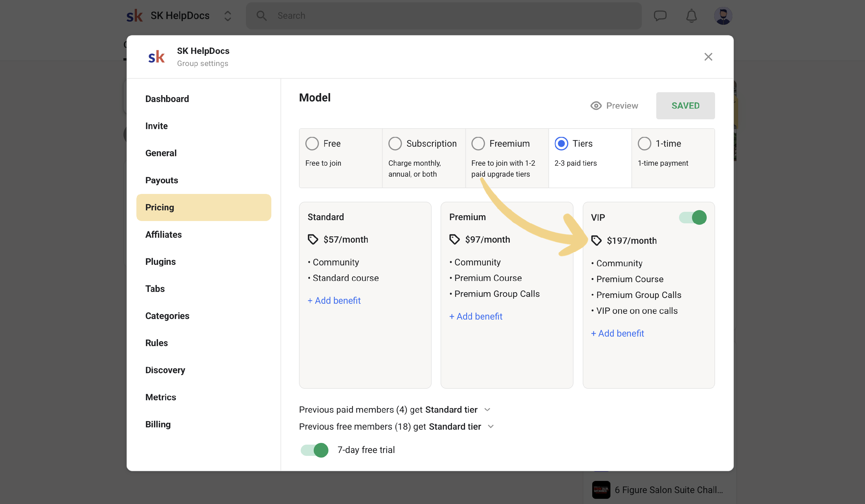Click the SAVED button
Viewport: 865px width, 504px height.
pos(685,106)
